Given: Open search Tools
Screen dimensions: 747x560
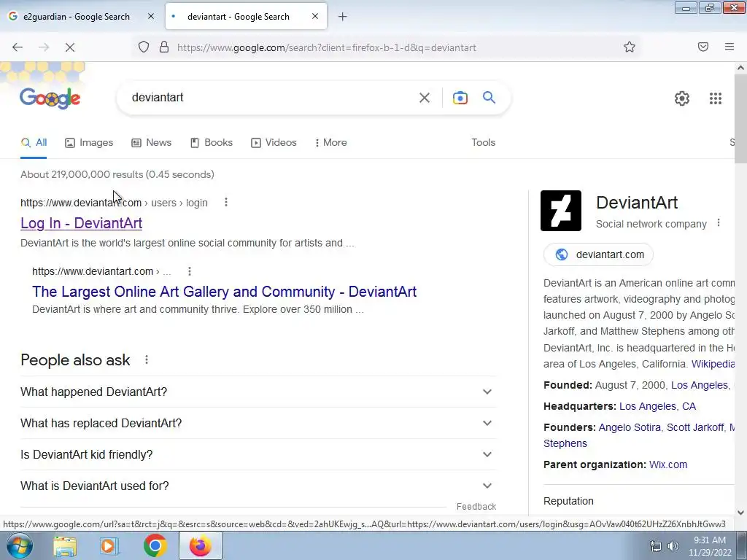Looking at the screenshot, I should (x=483, y=142).
